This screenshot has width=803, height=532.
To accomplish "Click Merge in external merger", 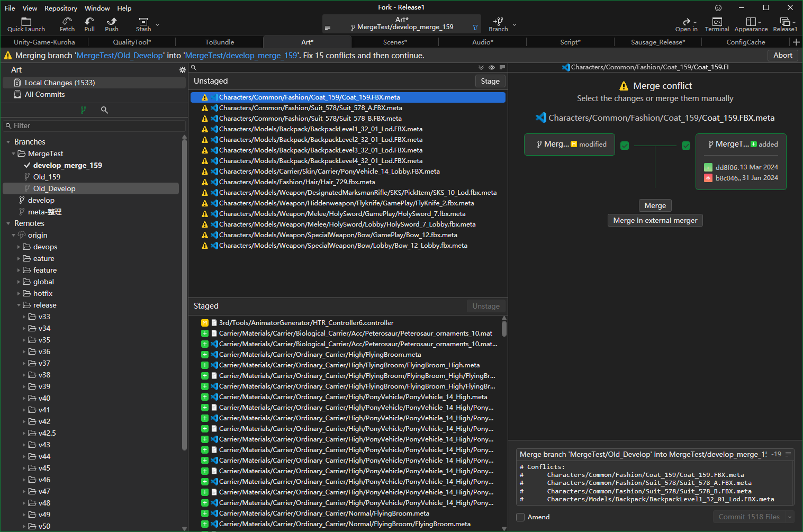I will click(655, 221).
